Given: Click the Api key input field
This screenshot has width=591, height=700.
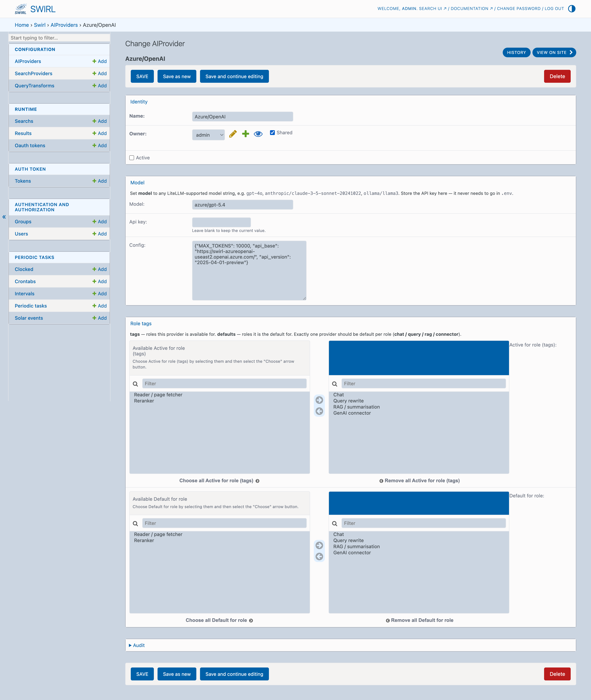Looking at the screenshot, I should click(221, 222).
